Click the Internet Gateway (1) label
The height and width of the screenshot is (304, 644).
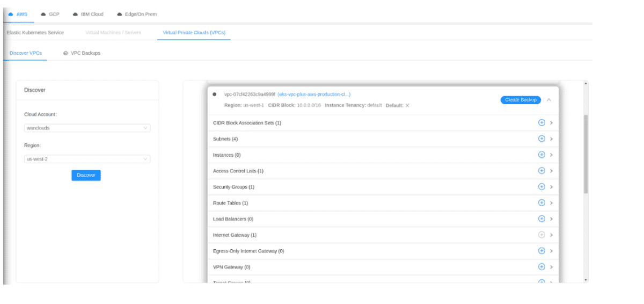click(x=235, y=235)
